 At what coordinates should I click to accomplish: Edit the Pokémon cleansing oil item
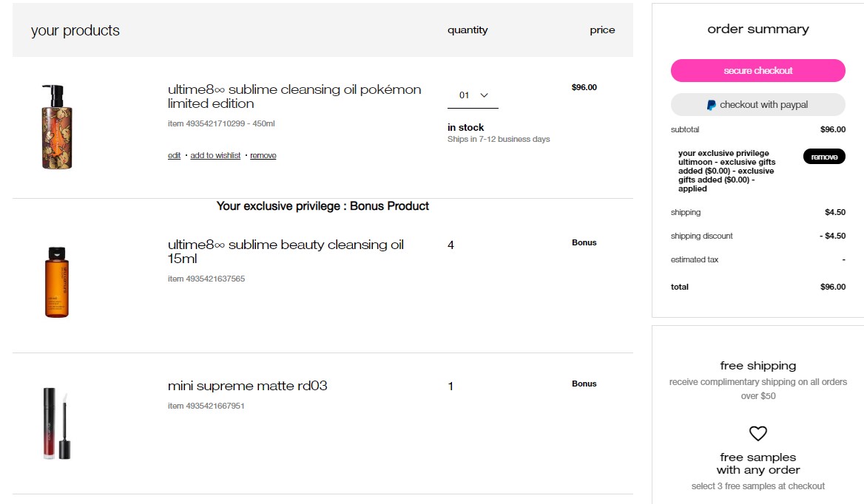click(x=174, y=156)
